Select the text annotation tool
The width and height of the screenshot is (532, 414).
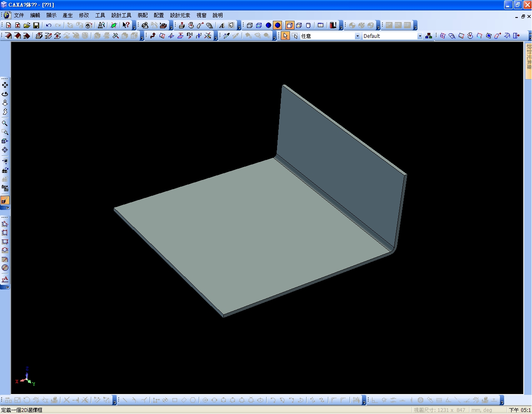pos(5,279)
